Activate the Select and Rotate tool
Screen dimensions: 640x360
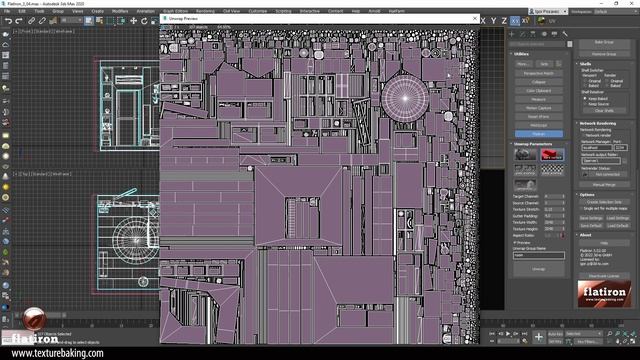(144, 21)
